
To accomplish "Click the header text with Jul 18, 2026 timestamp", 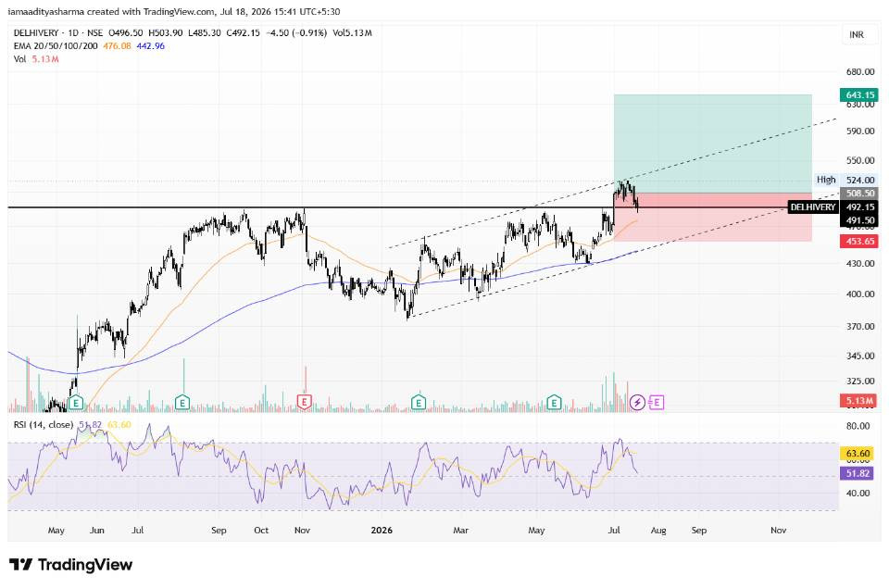I will coord(174,11).
